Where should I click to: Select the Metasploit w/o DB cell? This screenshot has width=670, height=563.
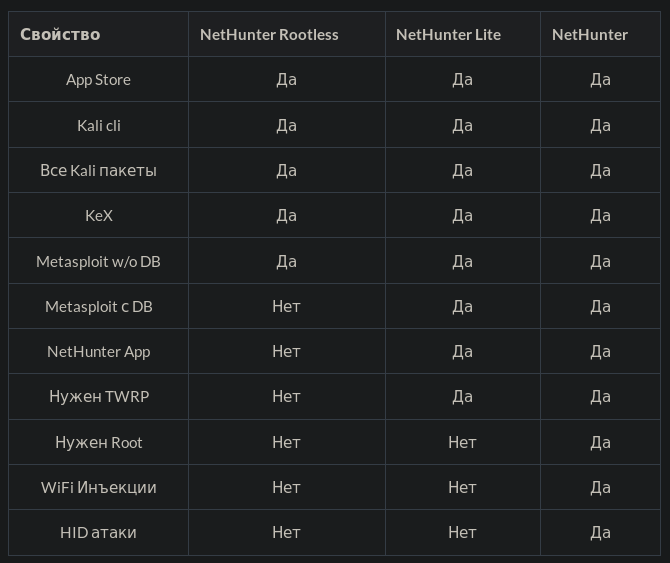[x=98, y=261]
